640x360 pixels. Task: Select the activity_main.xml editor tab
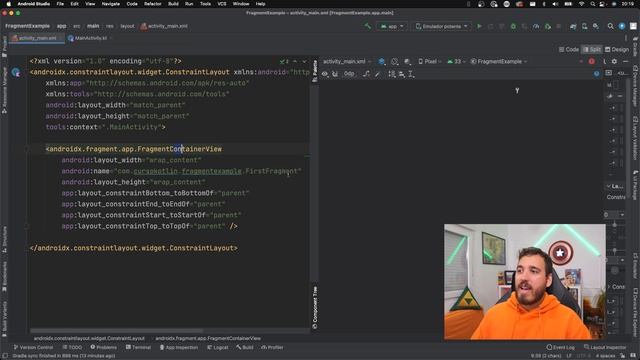pos(37,38)
